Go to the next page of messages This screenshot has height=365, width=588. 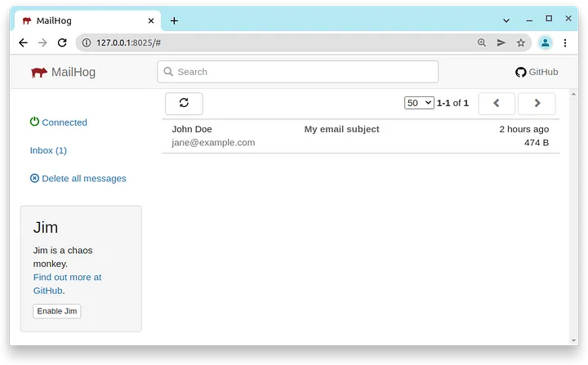point(537,103)
